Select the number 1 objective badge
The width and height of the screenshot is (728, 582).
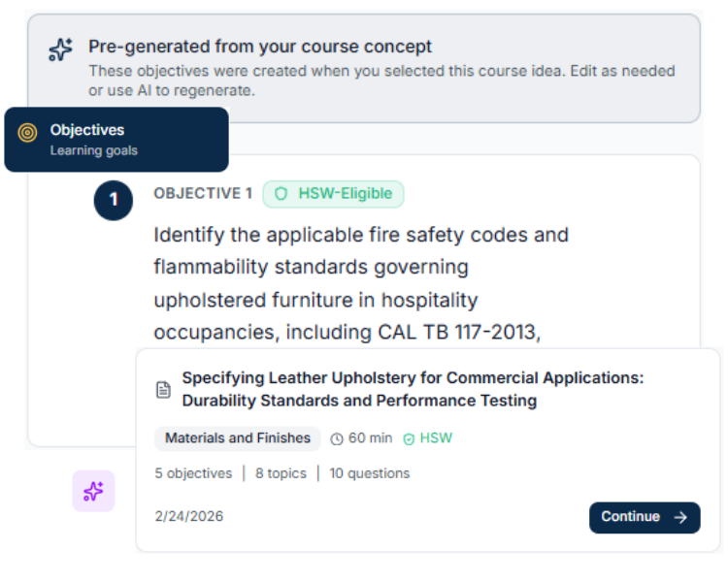tap(113, 200)
